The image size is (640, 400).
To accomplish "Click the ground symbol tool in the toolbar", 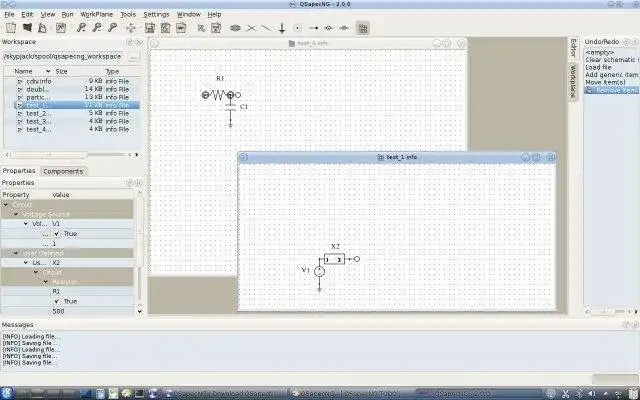I will pos(282,28).
